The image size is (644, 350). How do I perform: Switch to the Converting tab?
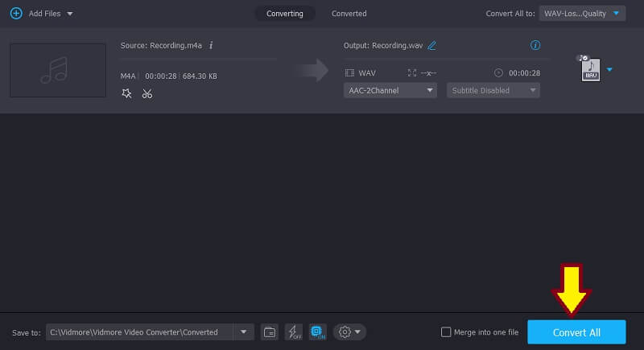tap(284, 14)
